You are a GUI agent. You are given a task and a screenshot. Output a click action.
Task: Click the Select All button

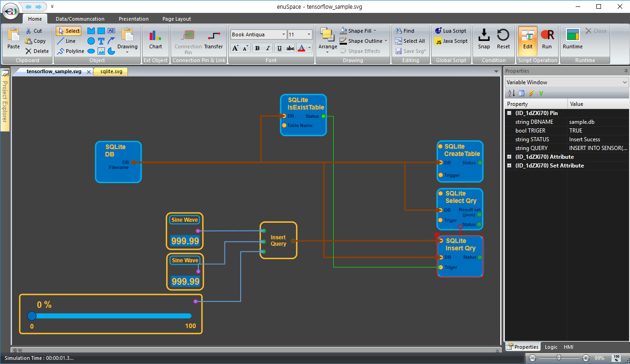[410, 41]
